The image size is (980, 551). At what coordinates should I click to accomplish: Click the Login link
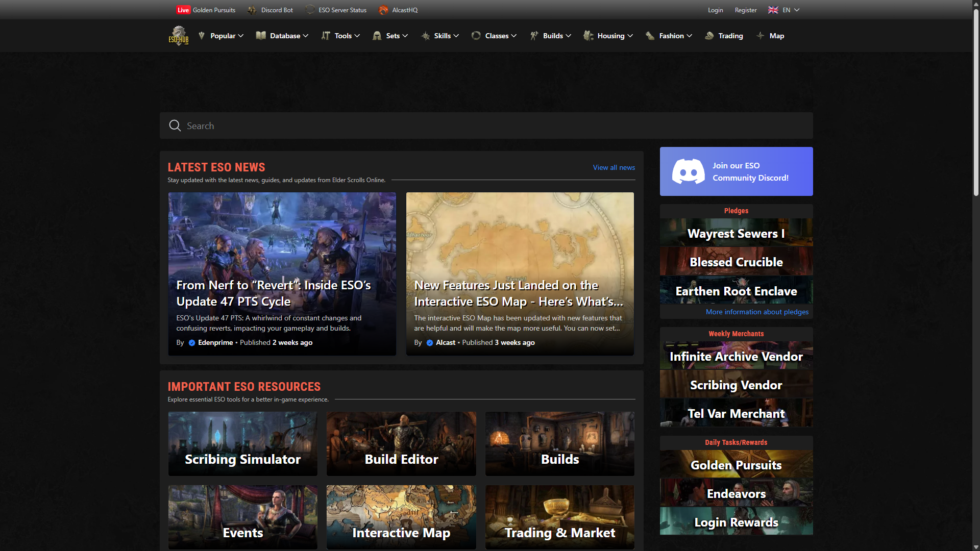tap(716, 10)
